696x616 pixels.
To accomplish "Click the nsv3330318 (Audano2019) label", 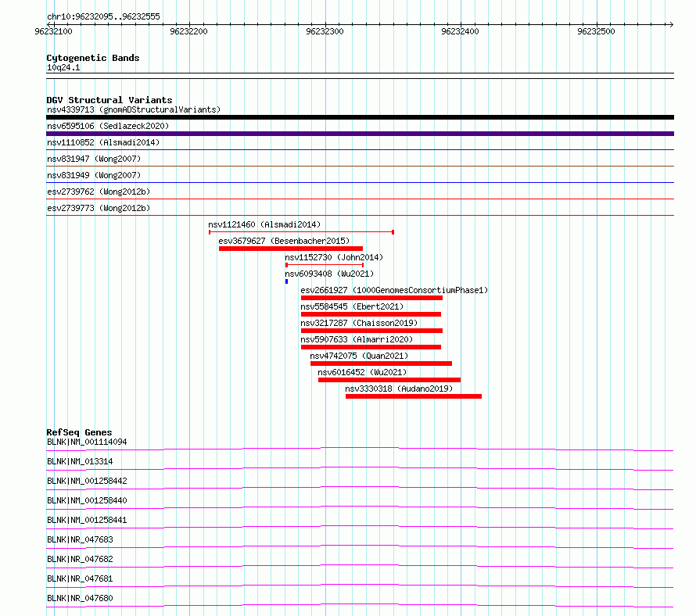I will [x=399, y=389].
